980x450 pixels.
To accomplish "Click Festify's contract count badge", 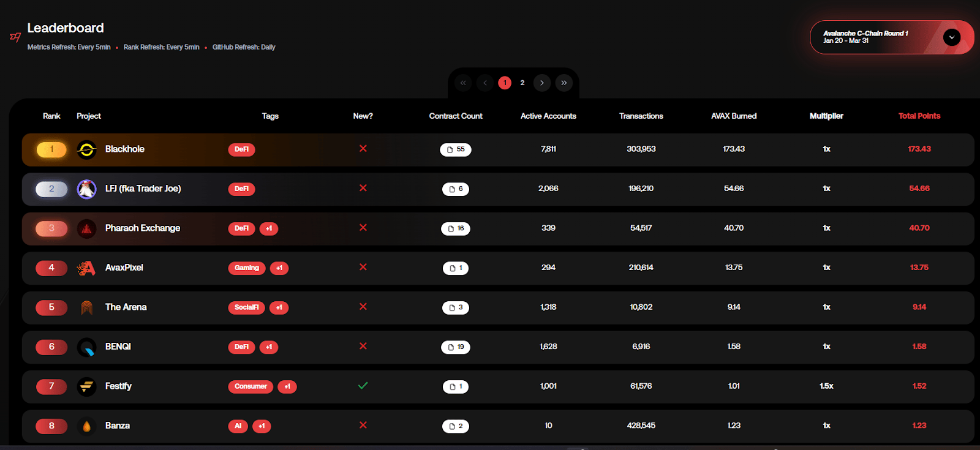I will coord(456,386).
